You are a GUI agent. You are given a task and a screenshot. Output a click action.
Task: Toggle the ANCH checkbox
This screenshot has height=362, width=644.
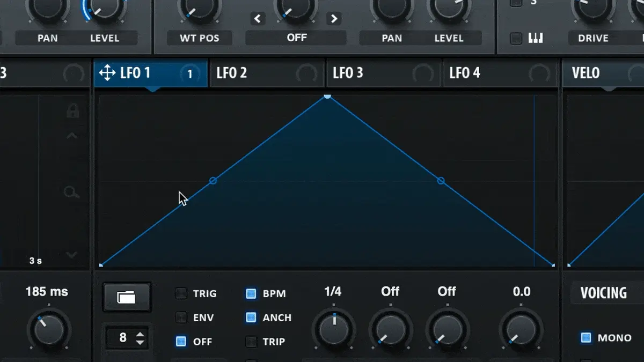(x=251, y=317)
